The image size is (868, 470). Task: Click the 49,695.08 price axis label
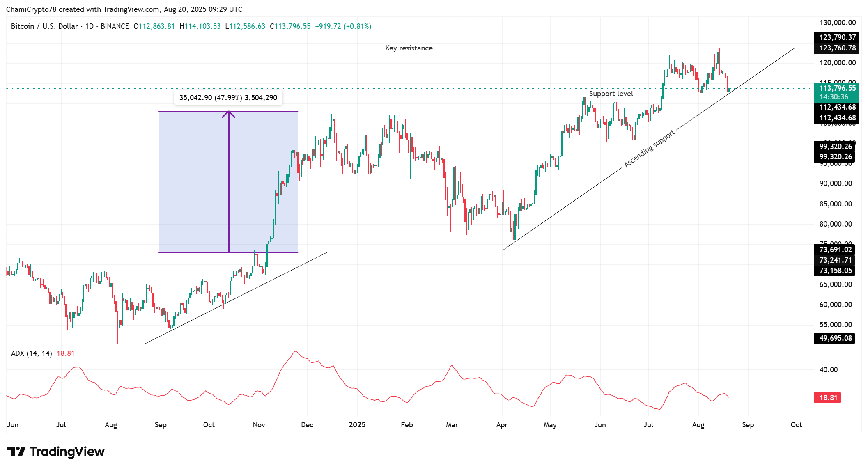[x=835, y=338]
